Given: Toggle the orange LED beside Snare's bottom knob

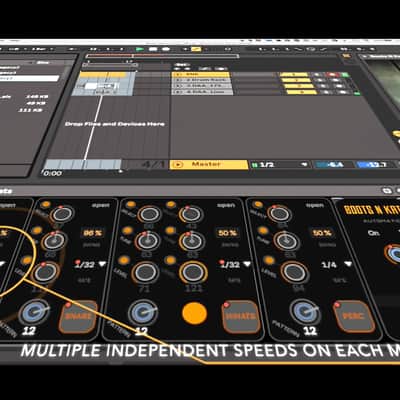Looking at the screenshot, I should tap(27, 260).
